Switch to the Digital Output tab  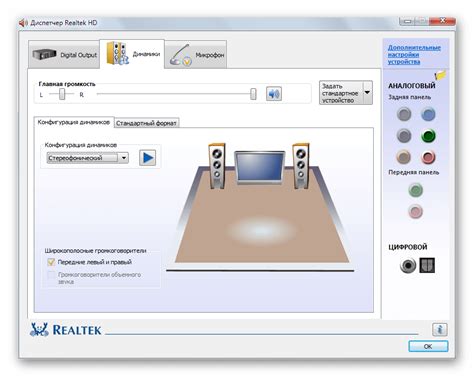click(x=64, y=55)
